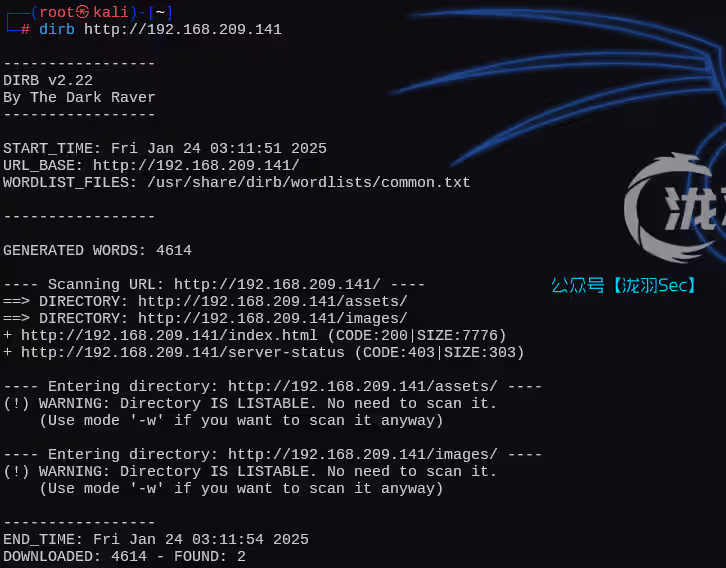Click the END_TIME timestamp line
Screen dimensions: 726x568
click(x=156, y=539)
